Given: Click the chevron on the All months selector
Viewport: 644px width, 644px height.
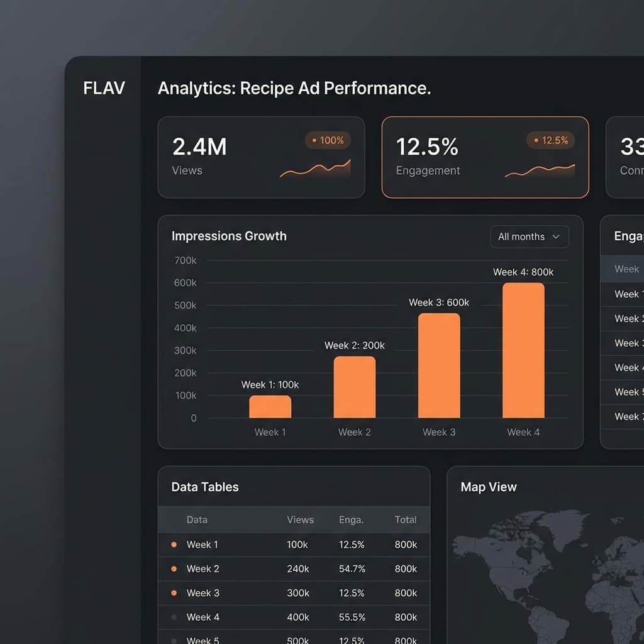Looking at the screenshot, I should (x=556, y=237).
